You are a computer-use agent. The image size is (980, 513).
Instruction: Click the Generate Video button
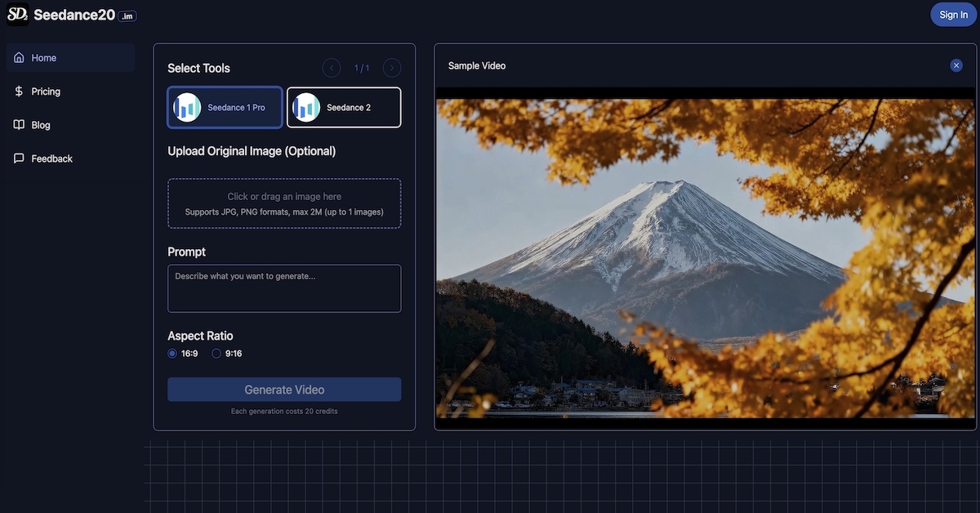[284, 390]
